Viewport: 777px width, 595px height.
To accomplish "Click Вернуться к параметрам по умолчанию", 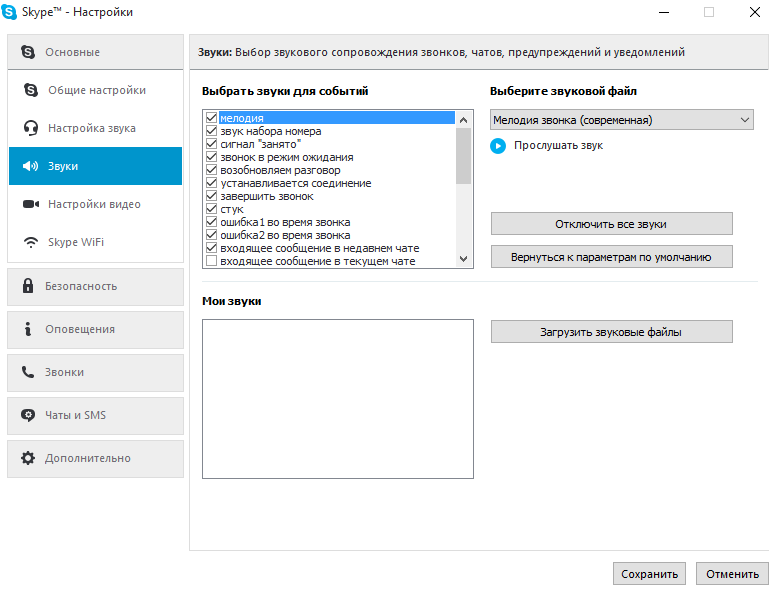I will point(611,257).
